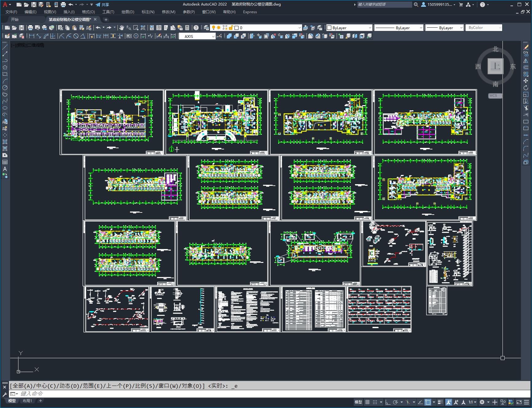Viewport: 532px width, 408px height.
Task: Open the ByColor plot style dropdown
Action: point(484,28)
